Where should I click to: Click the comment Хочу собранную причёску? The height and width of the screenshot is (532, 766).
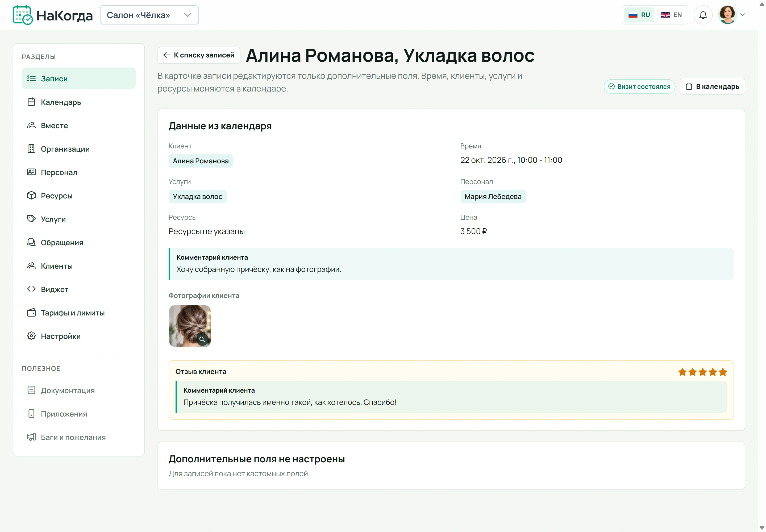coord(259,269)
